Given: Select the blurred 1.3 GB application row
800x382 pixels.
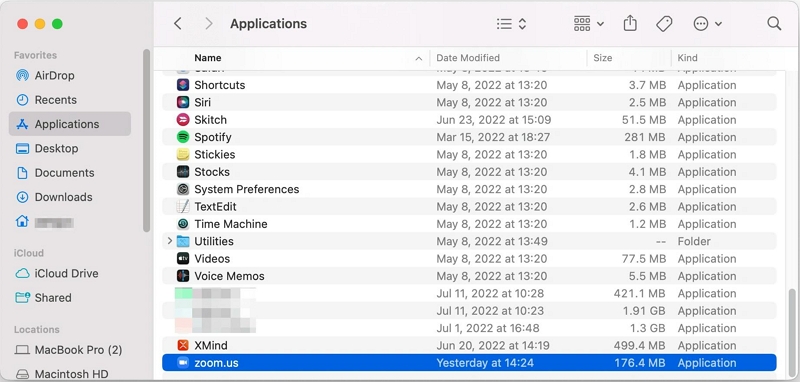Looking at the screenshot, I should coord(469,328).
